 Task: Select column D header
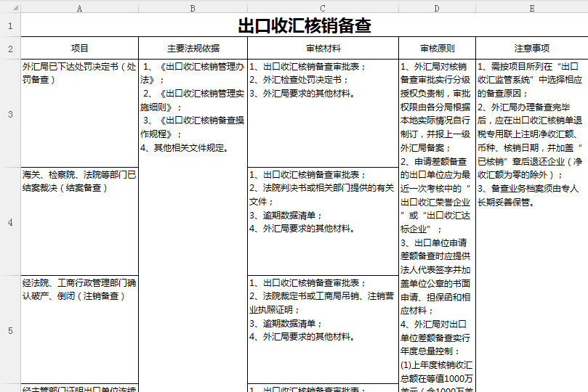coord(437,7)
